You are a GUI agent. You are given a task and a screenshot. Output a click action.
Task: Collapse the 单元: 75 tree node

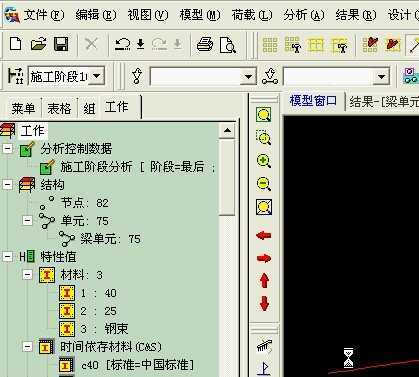point(28,220)
